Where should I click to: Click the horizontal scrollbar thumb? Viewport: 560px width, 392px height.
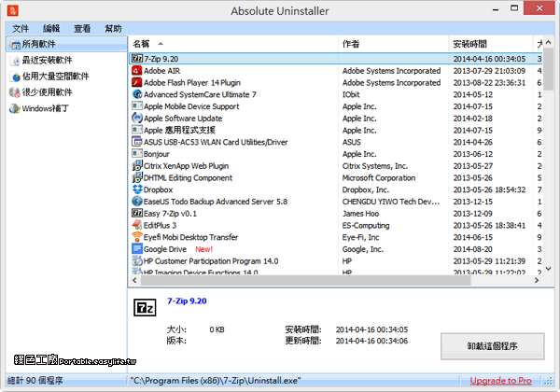point(306,281)
